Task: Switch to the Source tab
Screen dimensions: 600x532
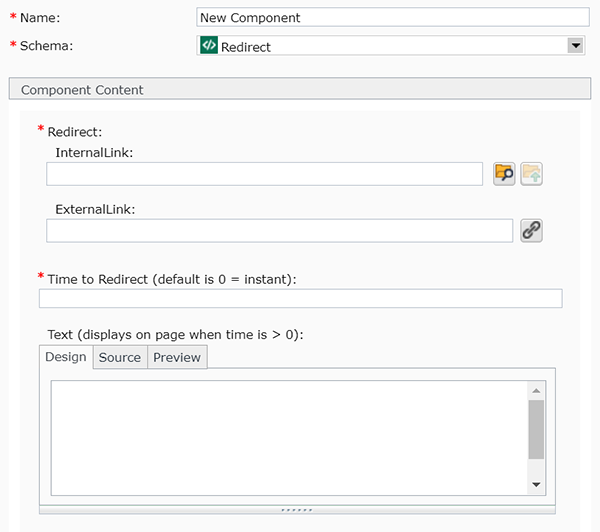Action: (120, 357)
